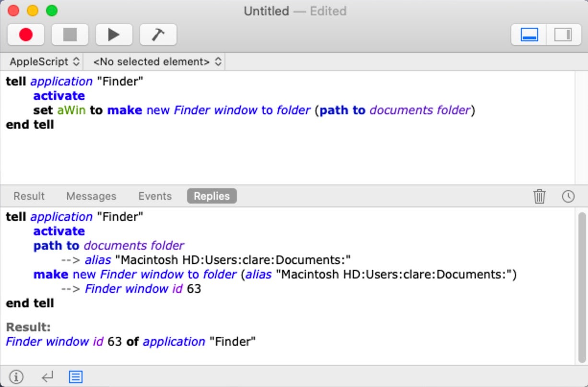This screenshot has height=387, width=588.
Task: Toggle the bottom accessory view pane
Action: [x=529, y=35]
